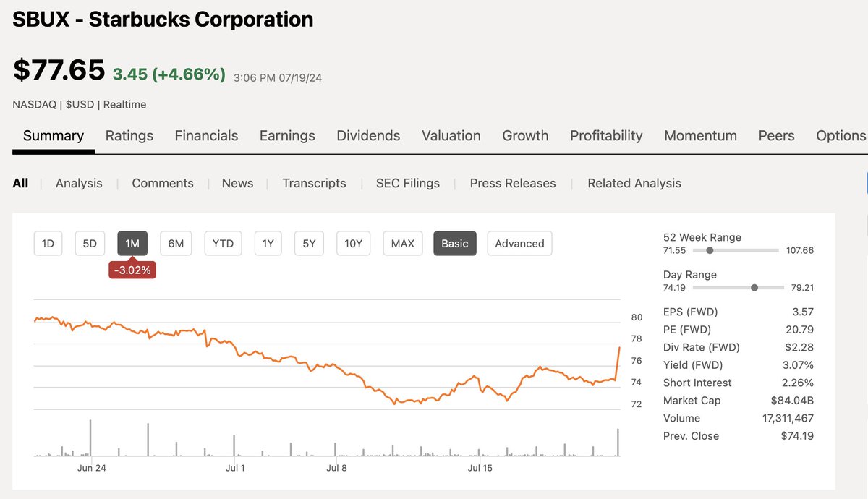Screen dimensions: 868x499
Task: Click the -3.02% 1M change badge
Action: click(x=132, y=270)
